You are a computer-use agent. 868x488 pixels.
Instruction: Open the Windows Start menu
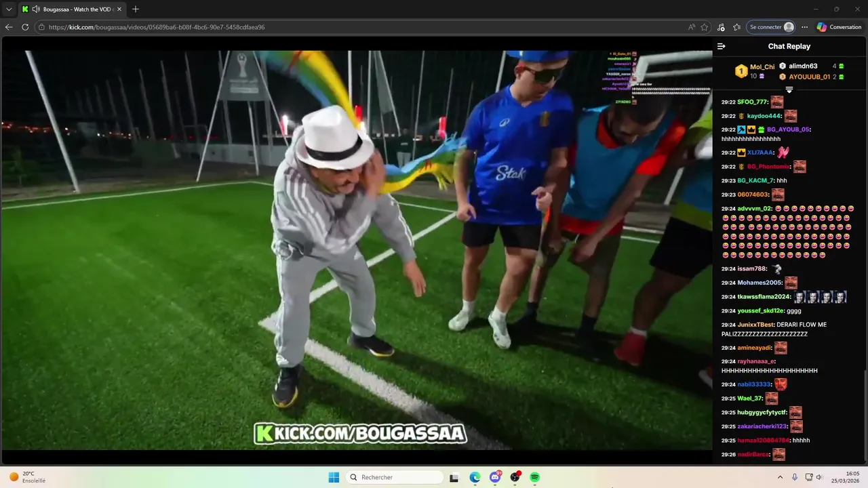click(x=334, y=477)
